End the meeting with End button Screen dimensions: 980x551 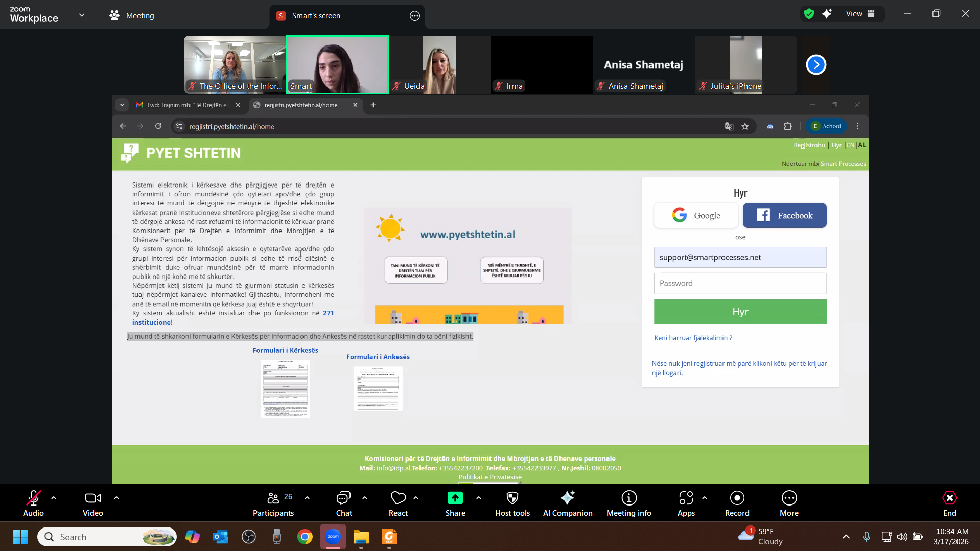pyautogui.click(x=949, y=503)
